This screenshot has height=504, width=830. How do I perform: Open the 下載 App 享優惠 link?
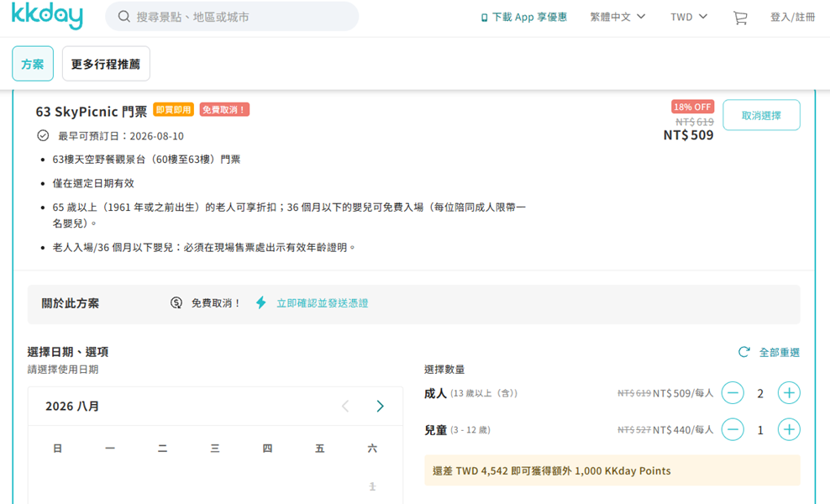(x=523, y=17)
